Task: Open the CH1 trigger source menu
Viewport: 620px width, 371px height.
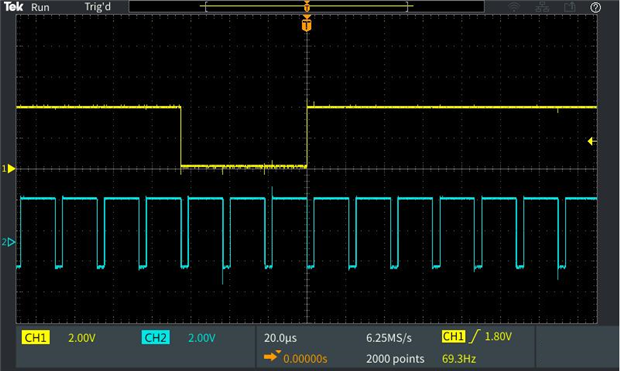Action: pyautogui.click(x=453, y=336)
